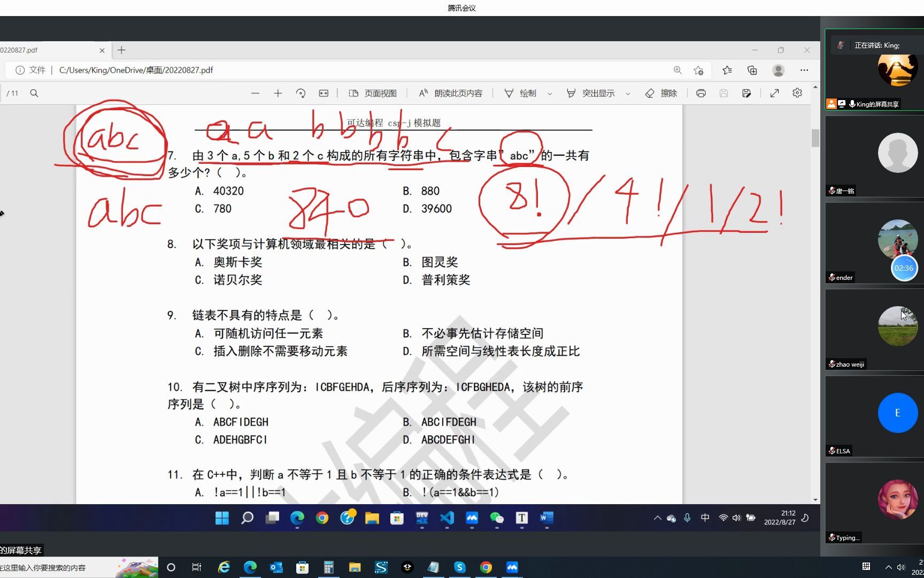Click the rotate page icon
The image size is (924, 578).
coord(301,93)
